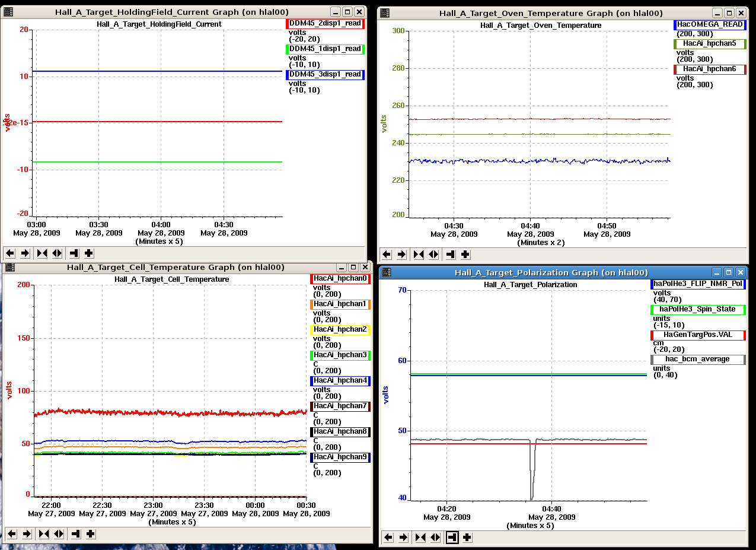Image resolution: width=756 pixels, height=550 pixels.
Task: Toggle auto-scroll in Polarization graph
Action: pyautogui.click(x=452, y=538)
